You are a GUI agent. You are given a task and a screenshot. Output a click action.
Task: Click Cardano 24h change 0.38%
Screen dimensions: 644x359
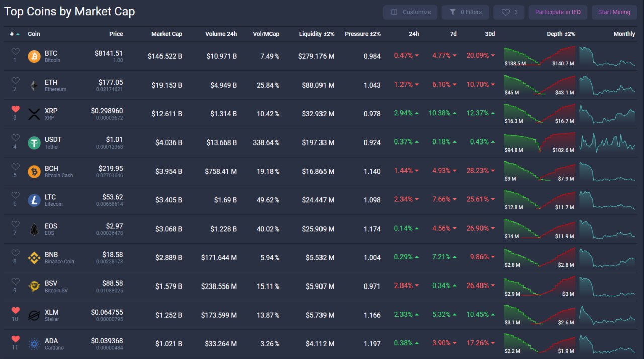tap(404, 343)
